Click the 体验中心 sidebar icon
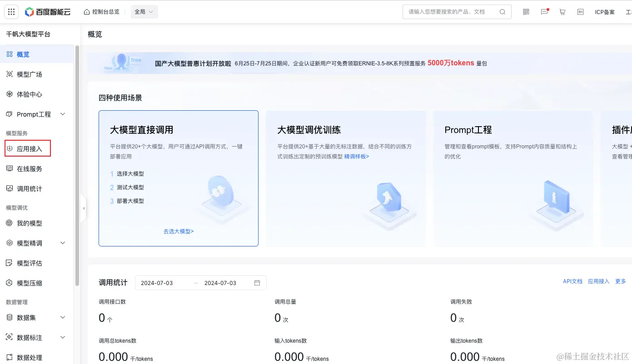The image size is (632, 364). [9, 94]
